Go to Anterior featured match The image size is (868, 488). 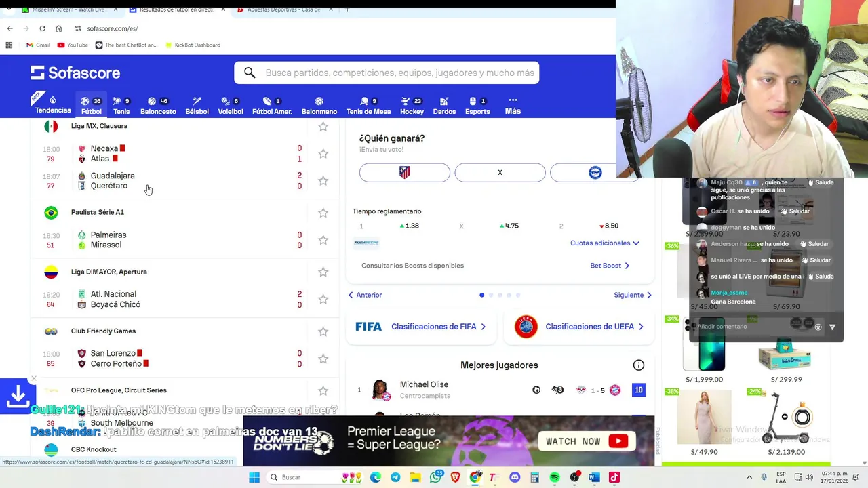(365, 295)
